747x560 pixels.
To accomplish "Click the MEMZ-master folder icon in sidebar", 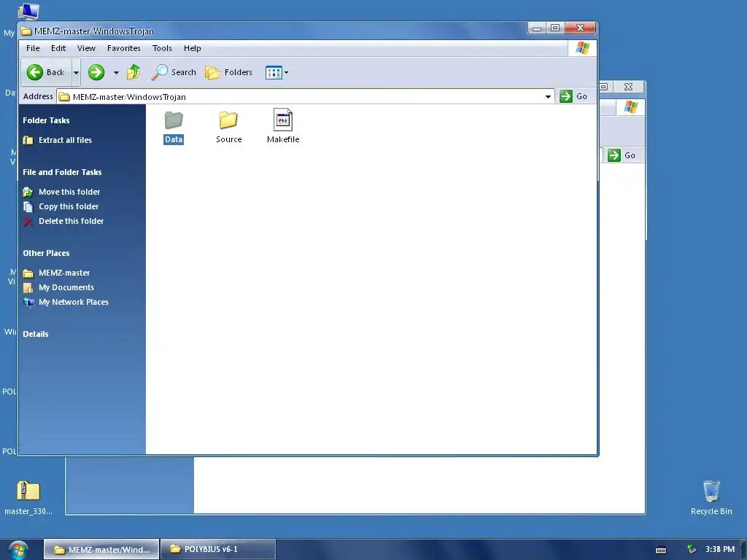I will coord(28,273).
